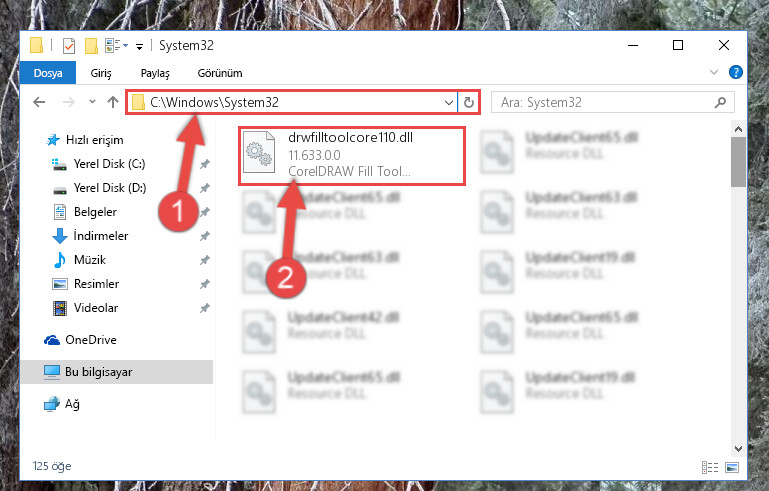Image resolution: width=769 pixels, height=491 pixels.
Task: Click New folder quick access icon
Action: [91, 46]
